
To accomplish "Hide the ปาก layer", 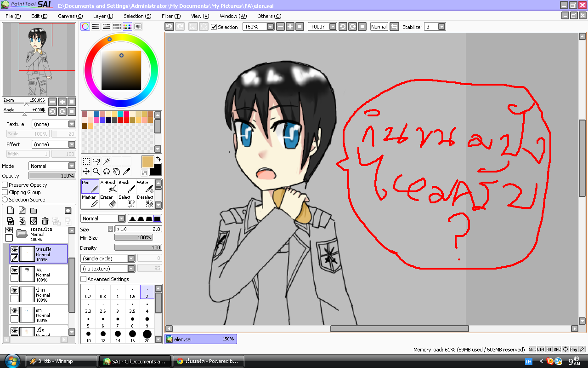I will tap(14, 290).
